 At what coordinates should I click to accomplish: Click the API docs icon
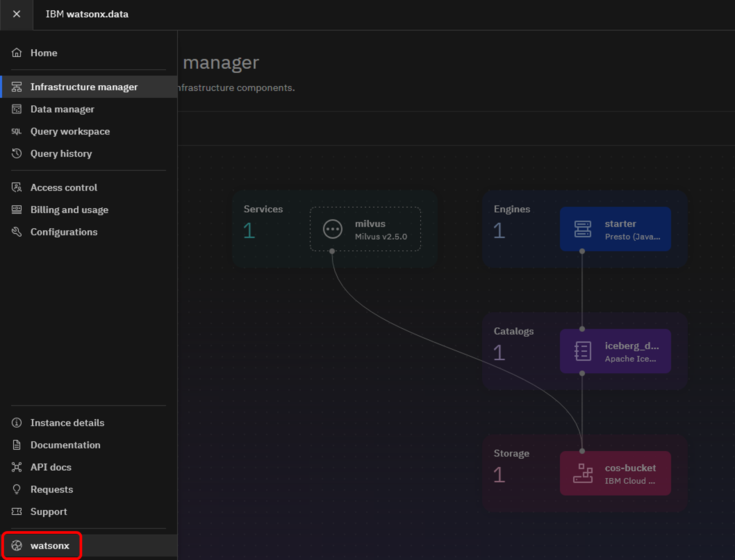(x=17, y=467)
